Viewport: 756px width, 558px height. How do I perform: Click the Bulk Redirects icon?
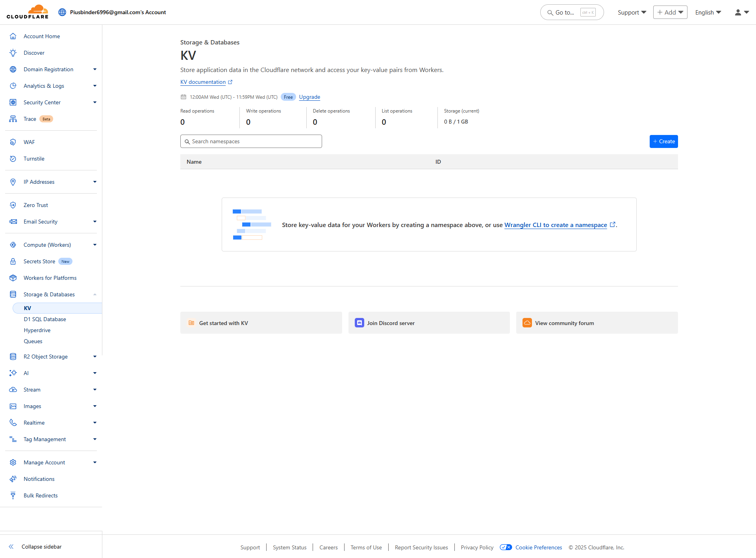click(13, 495)
